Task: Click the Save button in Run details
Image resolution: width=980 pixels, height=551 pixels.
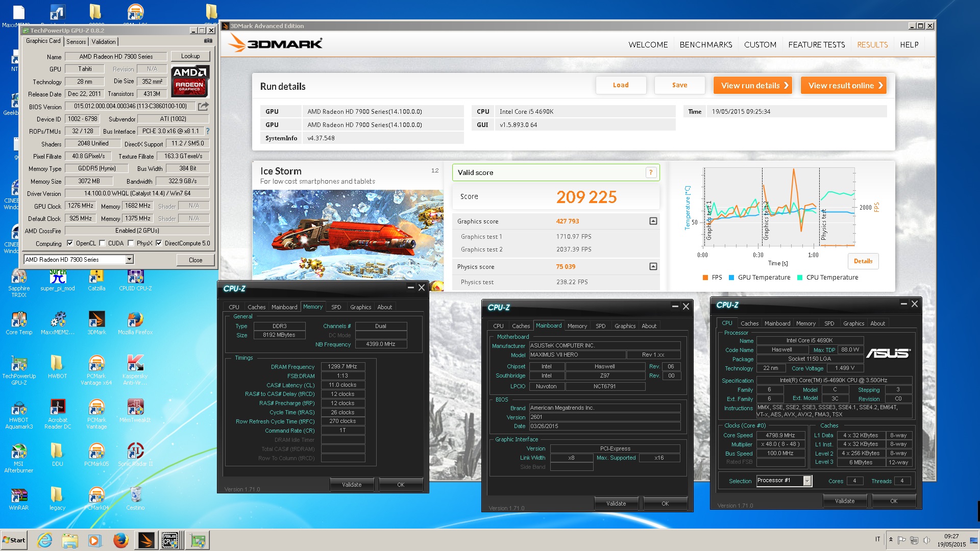Action: [679, 85]
